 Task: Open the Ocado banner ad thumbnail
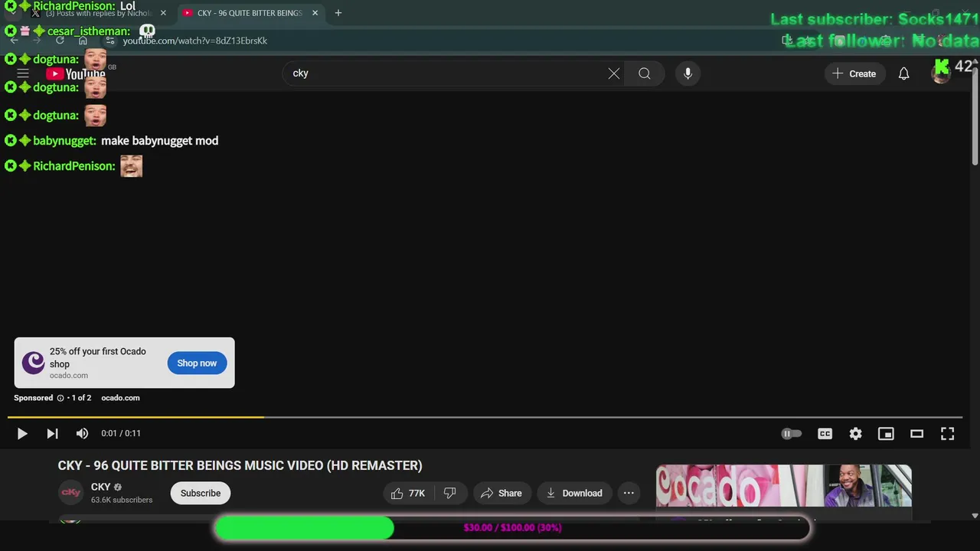(783, 486)
